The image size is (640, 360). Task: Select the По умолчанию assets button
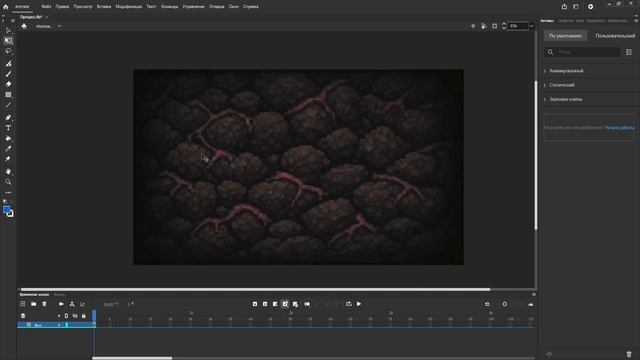tap(565, 36)
